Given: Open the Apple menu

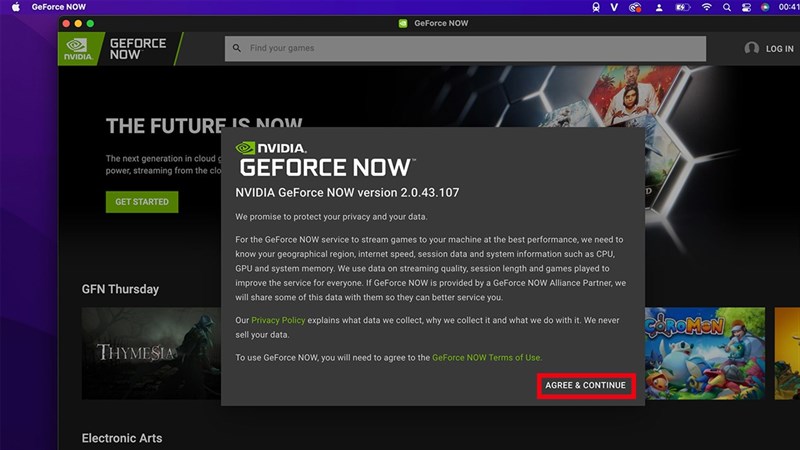Looking at the screenshot, I should pyautogui.click(x=16, y=7).
